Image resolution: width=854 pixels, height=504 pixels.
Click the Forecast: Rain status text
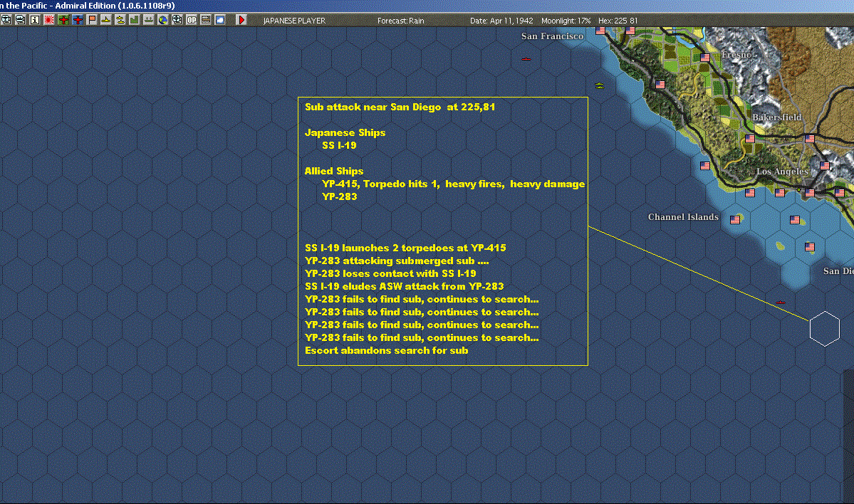(x=401, y=21)
